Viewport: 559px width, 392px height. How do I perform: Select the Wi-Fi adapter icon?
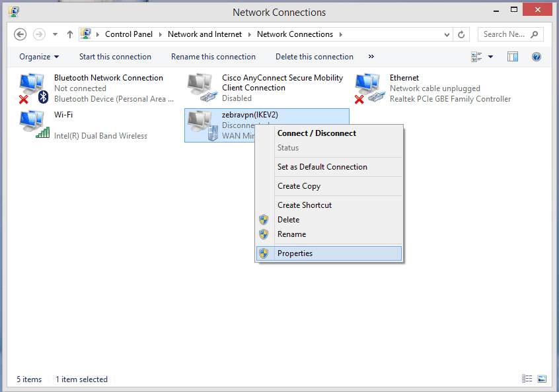click(34, 125)
